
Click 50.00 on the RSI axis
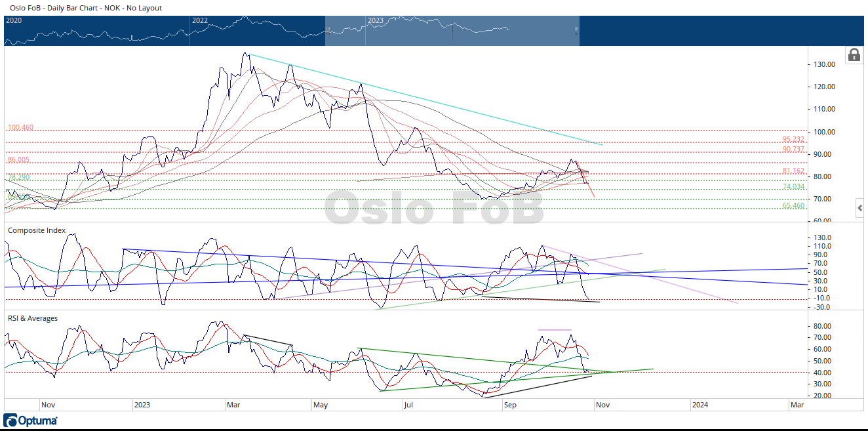[x=823, y=361]
